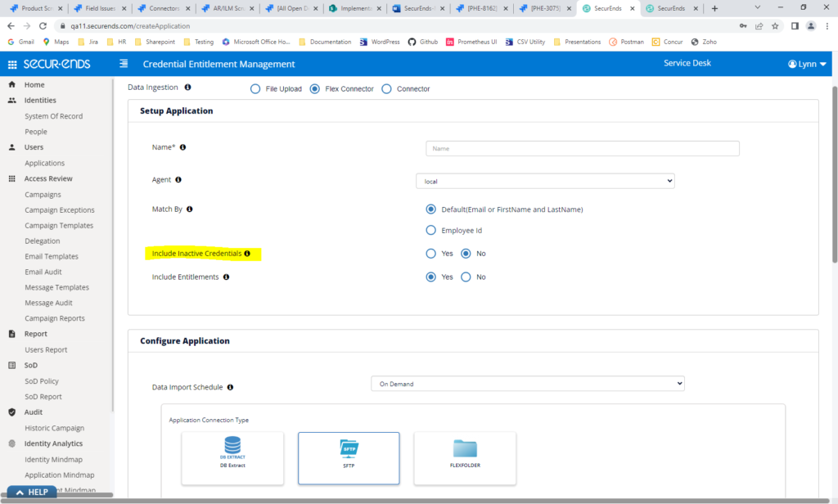The width and height of the screenshot is (838, 504).
Task: Click the page vertical scrollbar thumb
Action: click(834, 174)
